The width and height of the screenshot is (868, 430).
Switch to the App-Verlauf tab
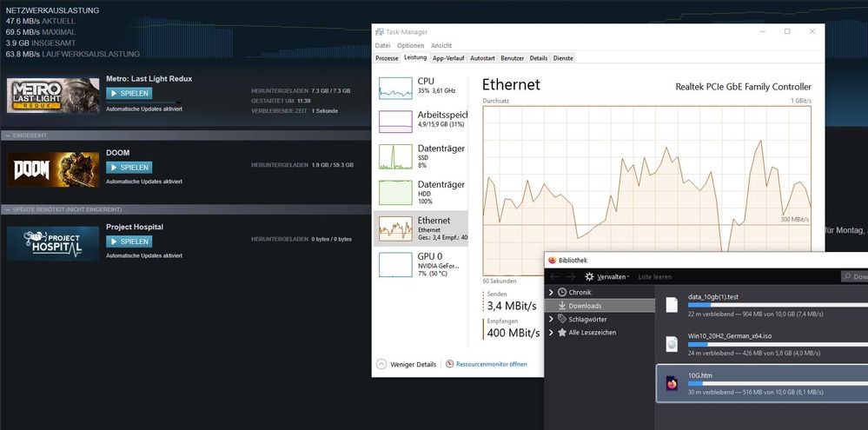448,58
